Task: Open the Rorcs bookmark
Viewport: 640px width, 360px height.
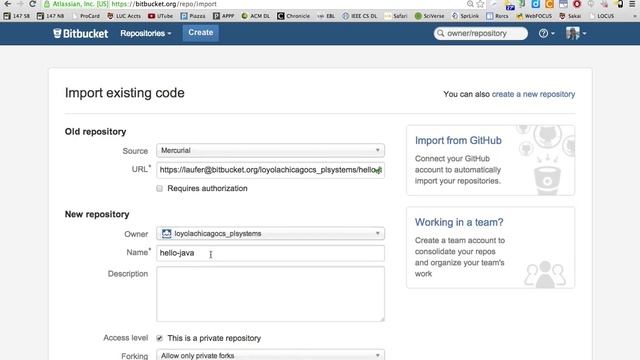Action: click(x=498, y=16)
